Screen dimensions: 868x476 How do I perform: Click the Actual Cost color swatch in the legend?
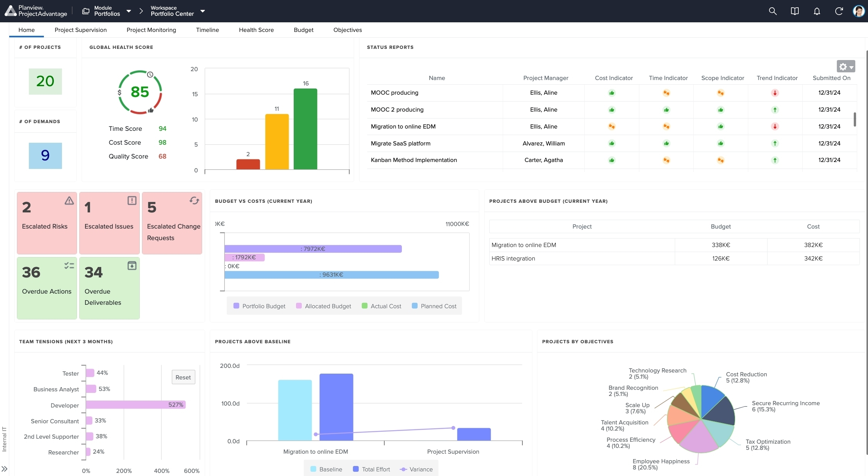pos(364,306)
